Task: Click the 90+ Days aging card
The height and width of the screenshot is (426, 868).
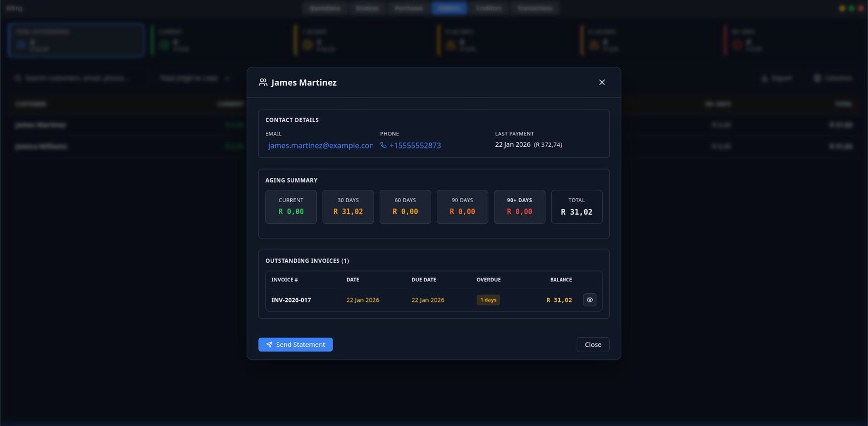Action: point(519,206)
